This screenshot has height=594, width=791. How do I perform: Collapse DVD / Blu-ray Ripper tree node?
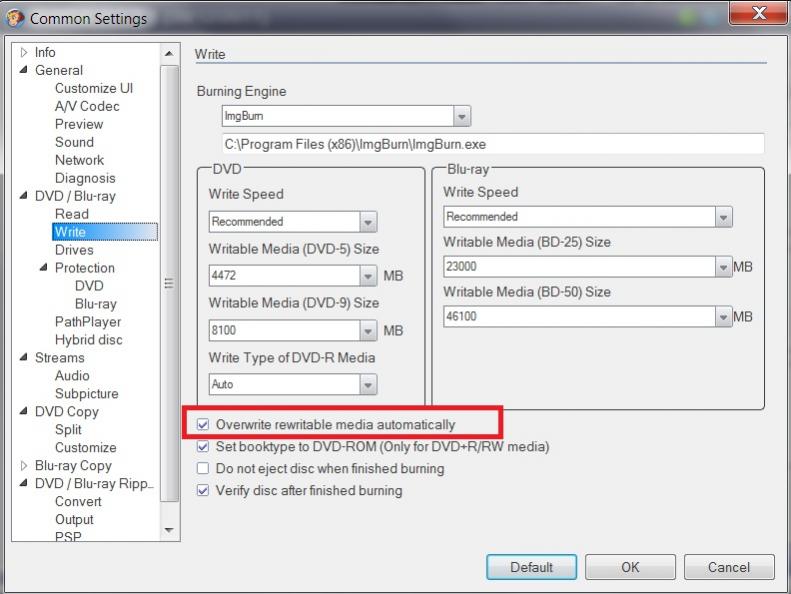click(23, 483)
